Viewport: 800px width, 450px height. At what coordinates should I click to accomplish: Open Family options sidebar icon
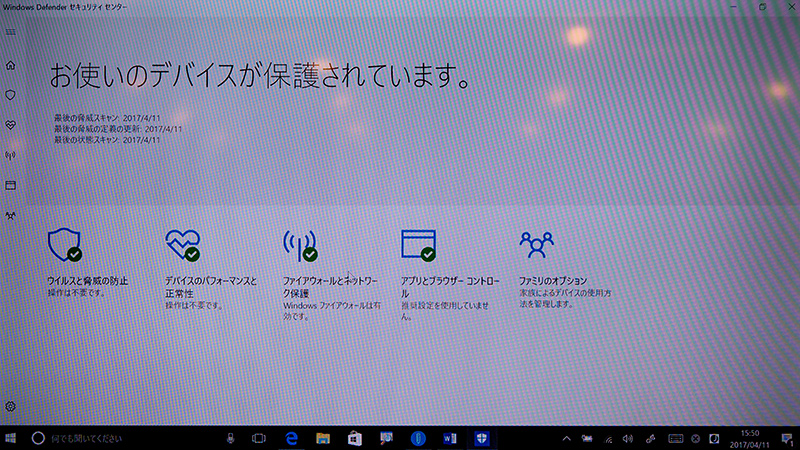(10, 216)
